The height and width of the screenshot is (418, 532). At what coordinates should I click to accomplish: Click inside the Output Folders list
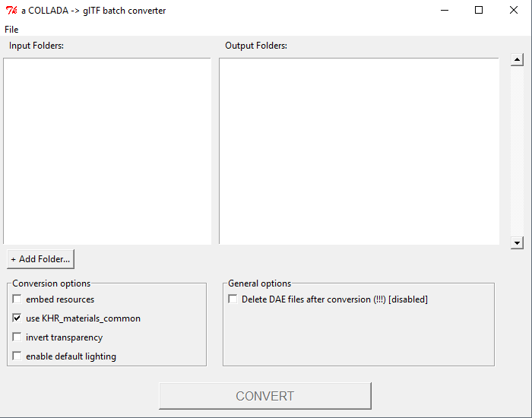click(359, 151)
